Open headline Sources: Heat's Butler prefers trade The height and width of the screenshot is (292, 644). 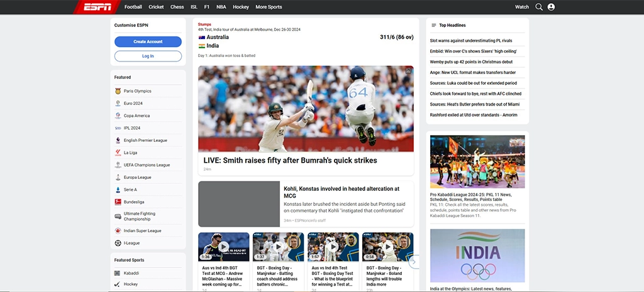pos(475,105)
